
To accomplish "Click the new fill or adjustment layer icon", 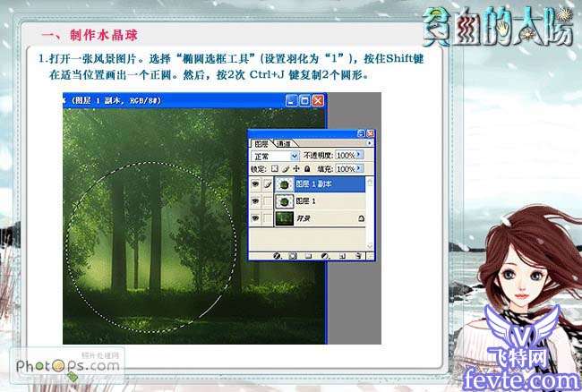I will pyautogui.click(x=325, y=256).
